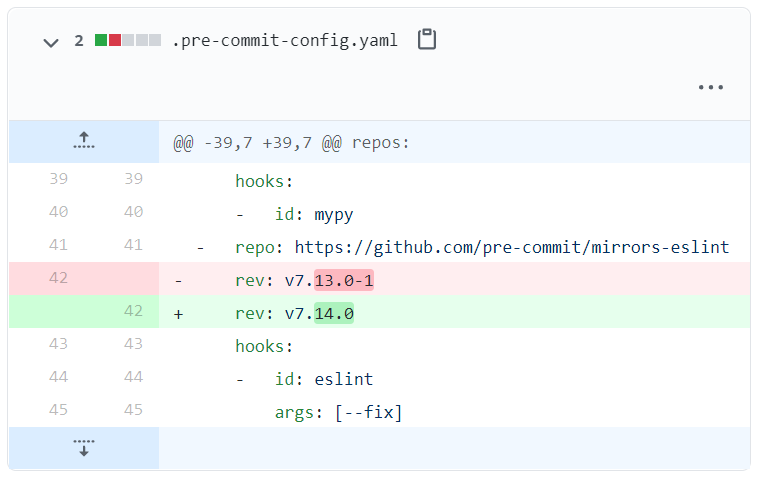Click the .pre-commit-config.yaml file name
The height and width of the screenshot is (478, 758).
click(x=285, y=40)
